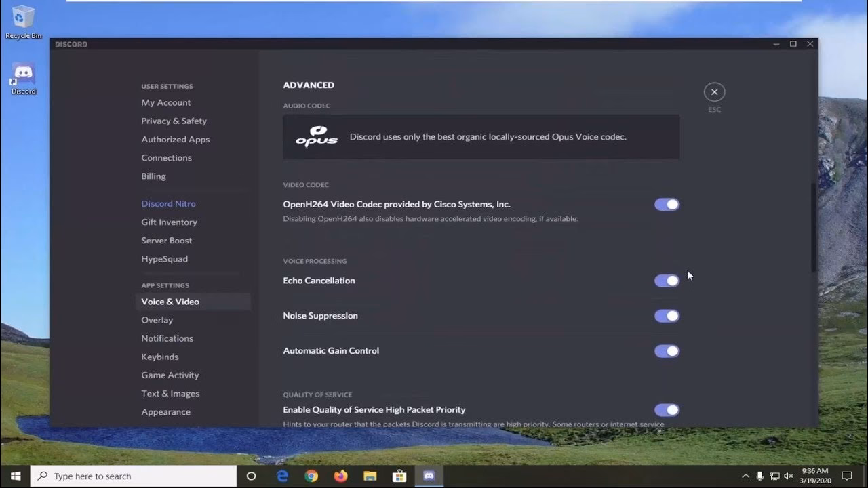
Task: Launch Google Chrome from the taskbar
Action: [311, 476]
